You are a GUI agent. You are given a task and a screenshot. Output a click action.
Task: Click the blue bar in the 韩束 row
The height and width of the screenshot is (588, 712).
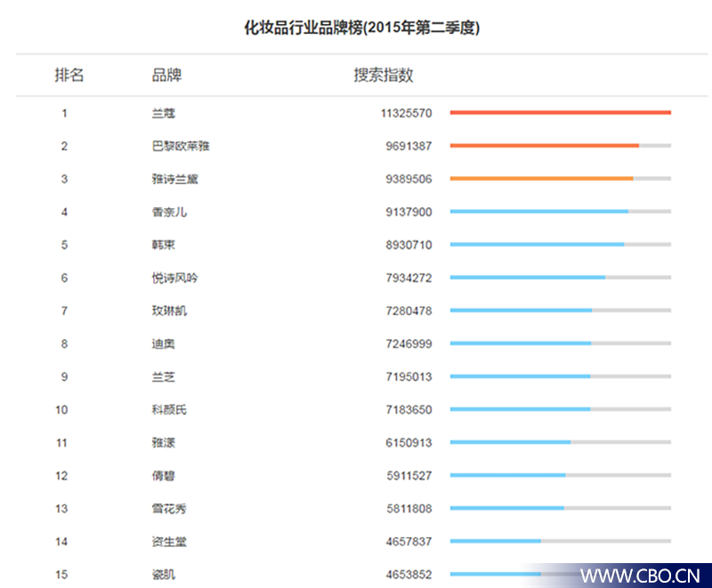tap(537, 245)
